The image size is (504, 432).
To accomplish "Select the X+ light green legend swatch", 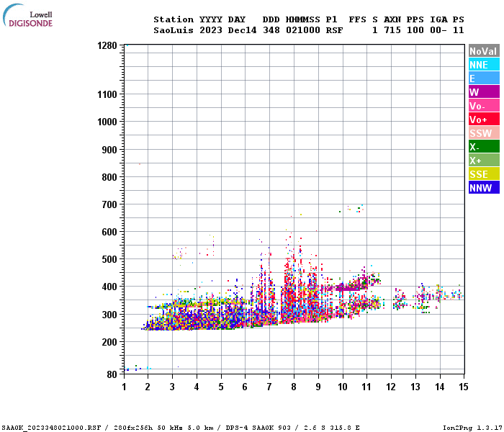I will (x=484, y=160).
